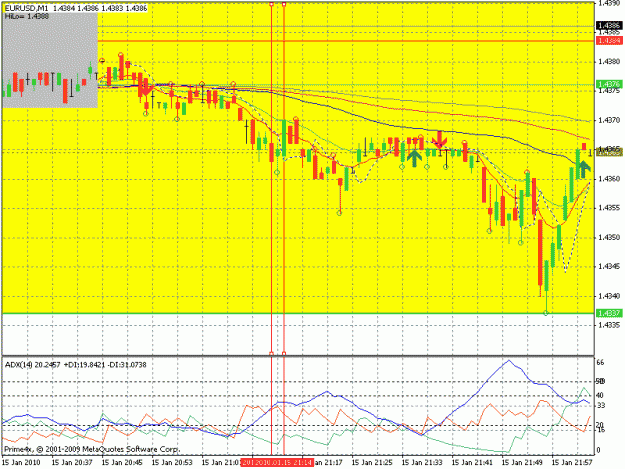Grab the second vertical line's top handle

click(x=284, y=4)
